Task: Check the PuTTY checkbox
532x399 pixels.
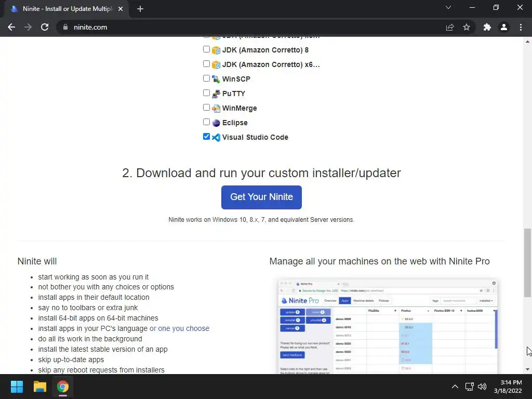Action: pyautogui.click(x=206, y=92)
